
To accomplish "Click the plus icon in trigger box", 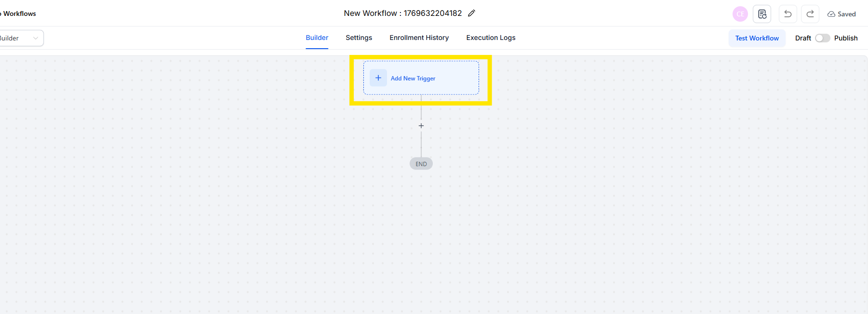I will (x=378, y=78).
